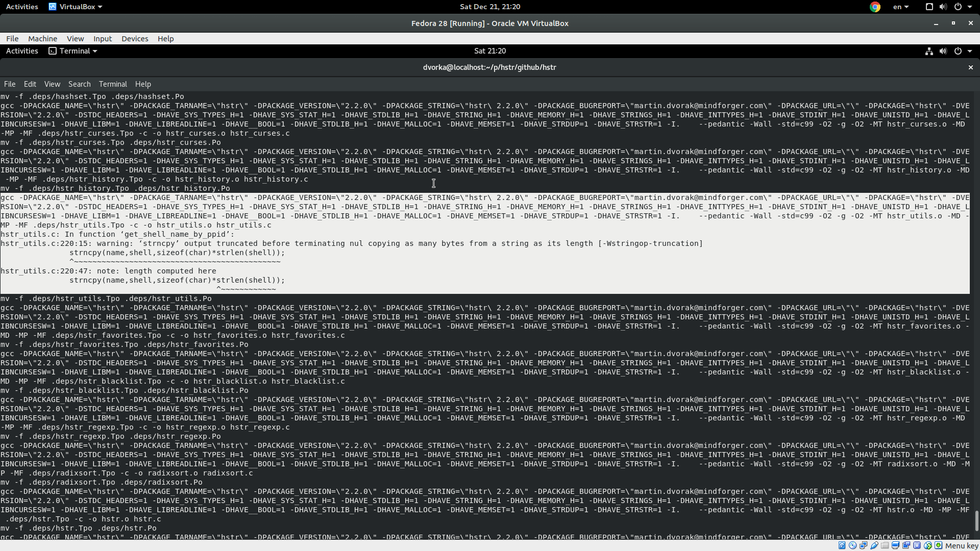Expand the VirtualBox app menu in host bar
Viewport: 980px width, 551px height.
coord(76,7)
